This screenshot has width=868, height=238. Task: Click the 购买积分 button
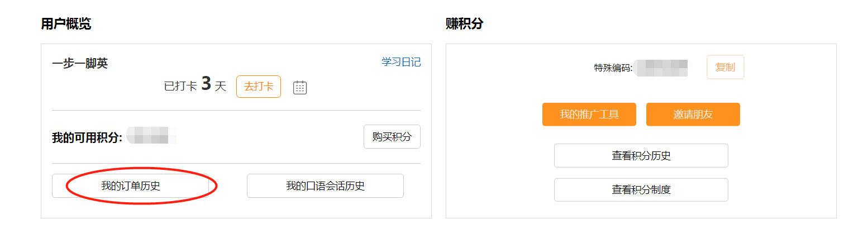392,137
